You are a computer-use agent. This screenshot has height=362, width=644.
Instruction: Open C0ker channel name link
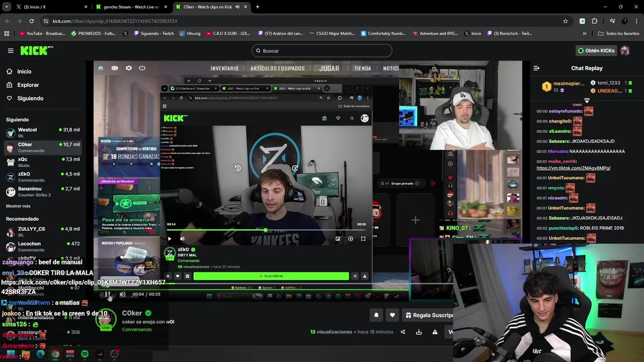point(132,313)
